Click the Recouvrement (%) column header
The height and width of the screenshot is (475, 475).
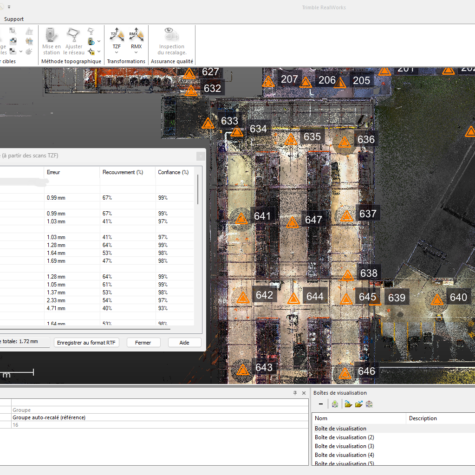128,172
